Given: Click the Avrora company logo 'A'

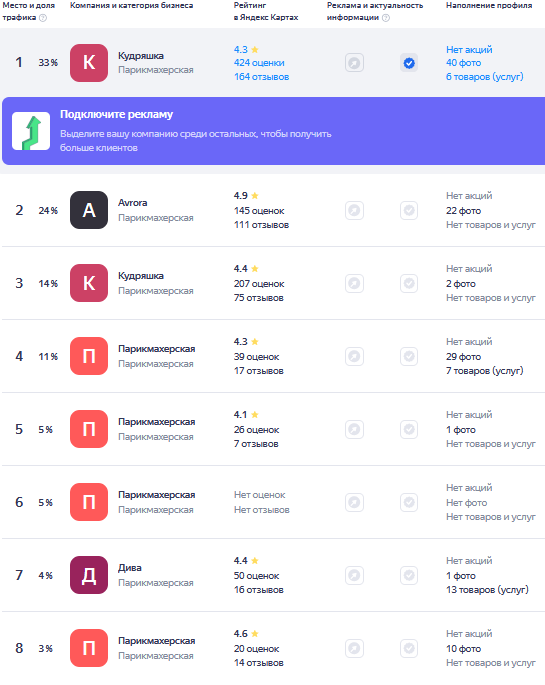Looking at the screenshot, I should click(x=89, y=210).
